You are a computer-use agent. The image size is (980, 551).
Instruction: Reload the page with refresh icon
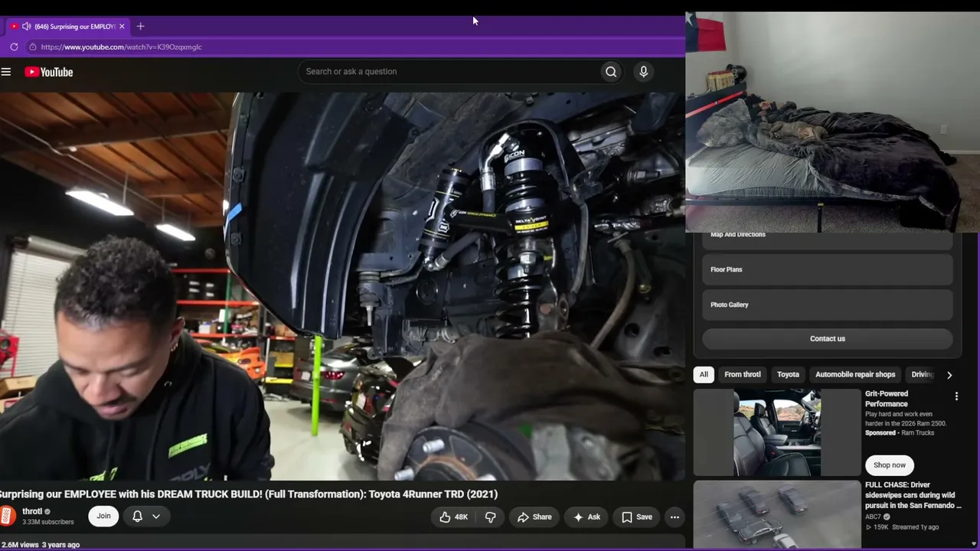[14, 47]
